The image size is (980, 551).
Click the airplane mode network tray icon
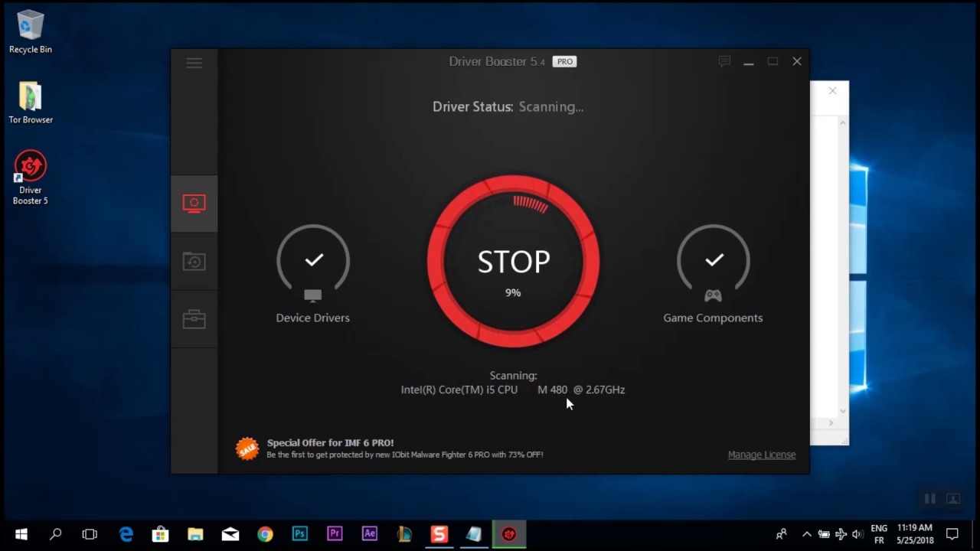(x=841, y=534)
